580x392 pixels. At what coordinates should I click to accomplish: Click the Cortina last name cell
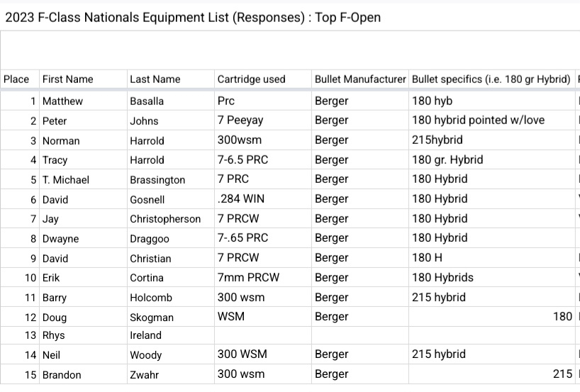click(147, 278)
